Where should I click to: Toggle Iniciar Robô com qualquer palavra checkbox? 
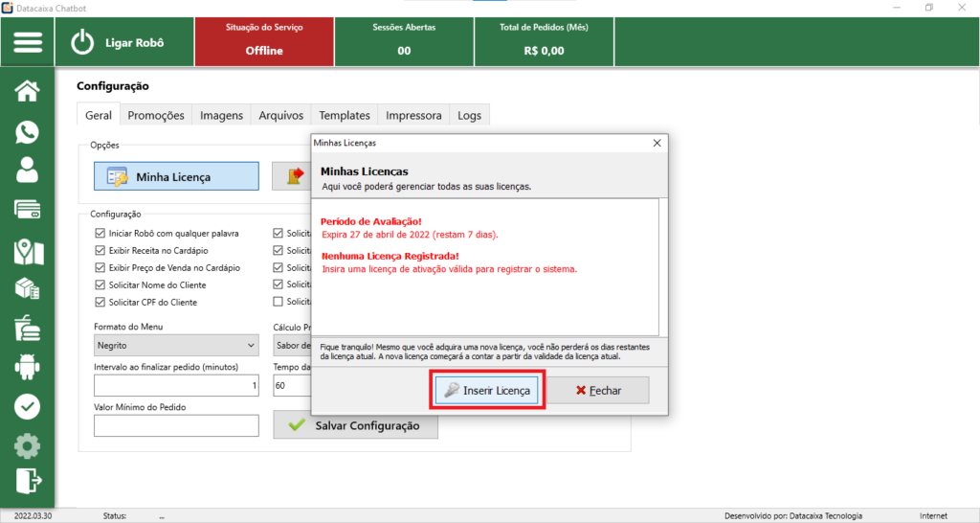tap(100, 233)
